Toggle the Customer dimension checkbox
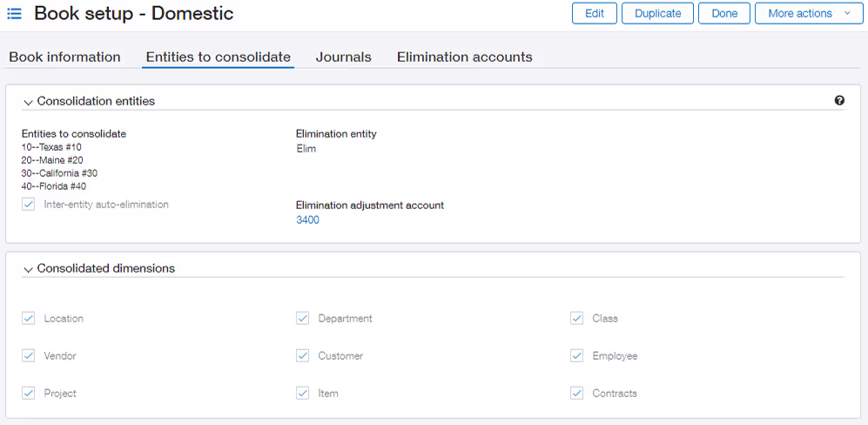Screen dimensions: 868x425 coord(302,355)
